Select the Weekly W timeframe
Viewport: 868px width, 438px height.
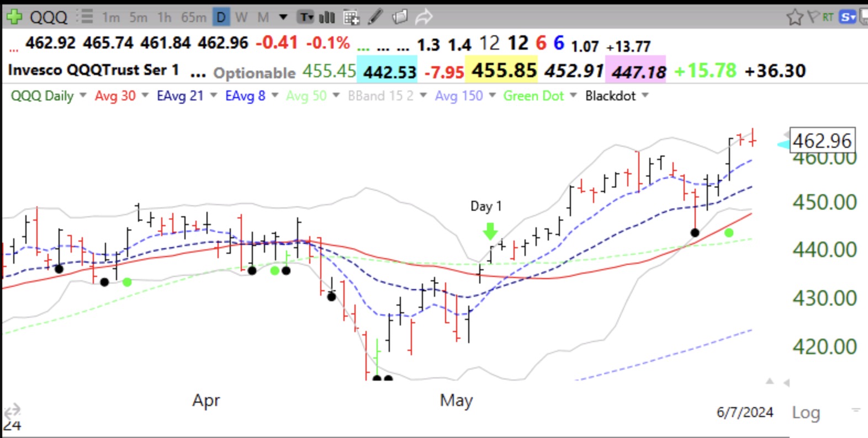(x=241, y=18)
